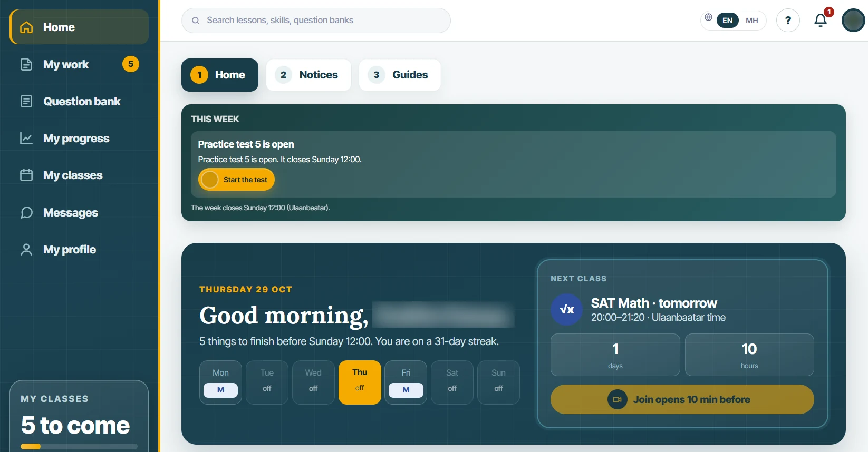The image size is (868, 452).
Task: Click the week closes Sunday note
Action: pos(261,208)
